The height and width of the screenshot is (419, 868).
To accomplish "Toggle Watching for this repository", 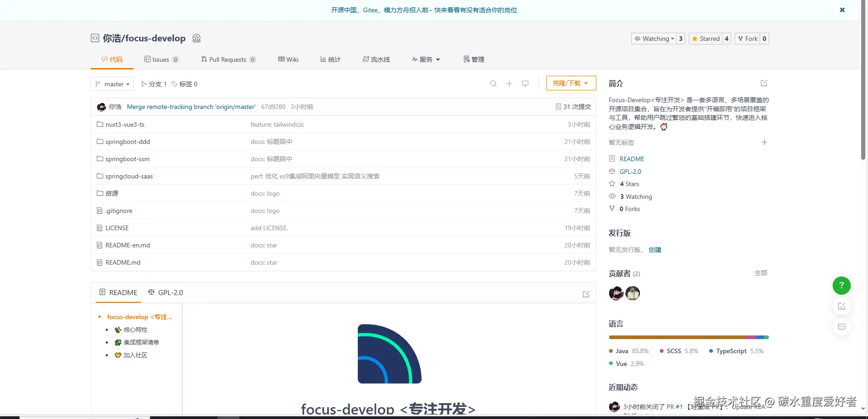I will 654,39.
